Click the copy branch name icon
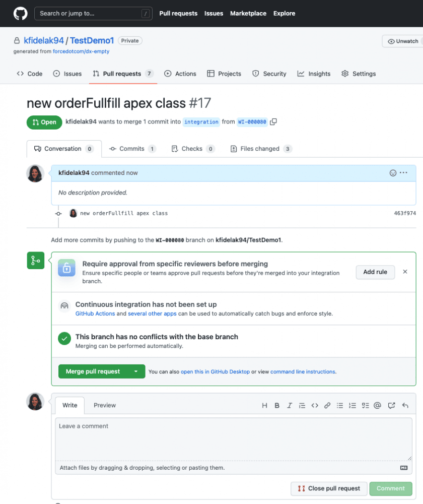The height and width of the screenshot is (504, 423). coord(273,122)
